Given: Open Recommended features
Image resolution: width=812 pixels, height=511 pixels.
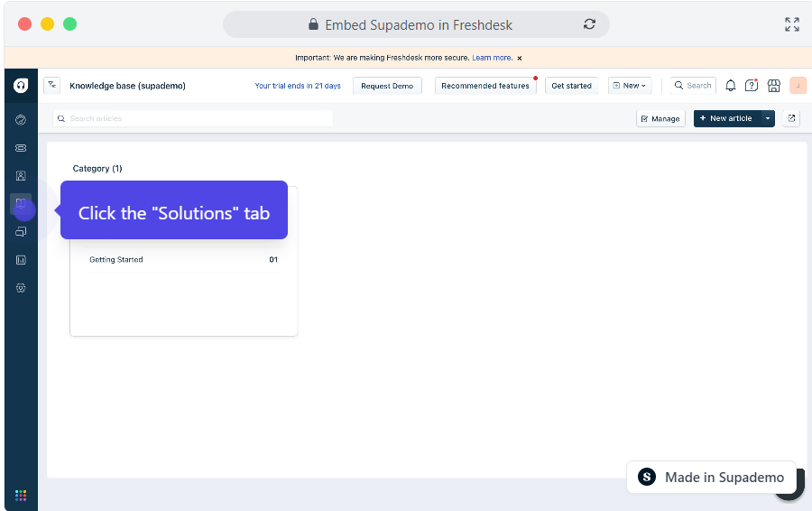Looking at the screenshot, I should coord(485,86).
